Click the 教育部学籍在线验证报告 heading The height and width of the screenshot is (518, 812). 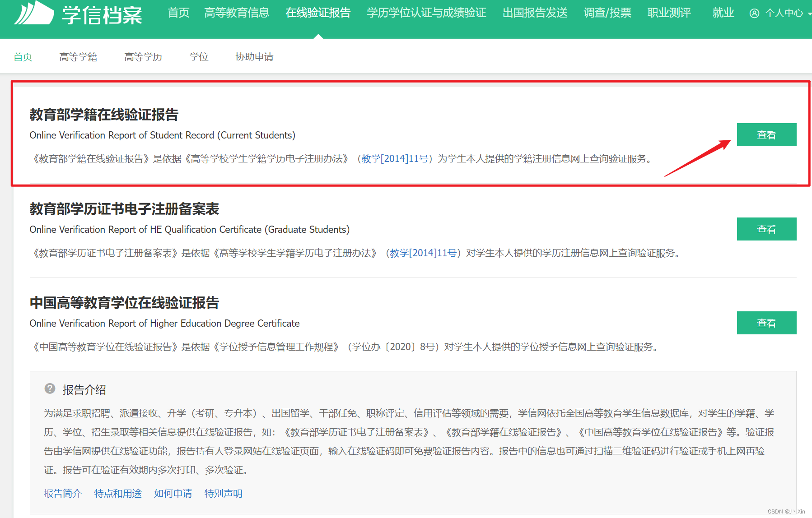[104, 115]
